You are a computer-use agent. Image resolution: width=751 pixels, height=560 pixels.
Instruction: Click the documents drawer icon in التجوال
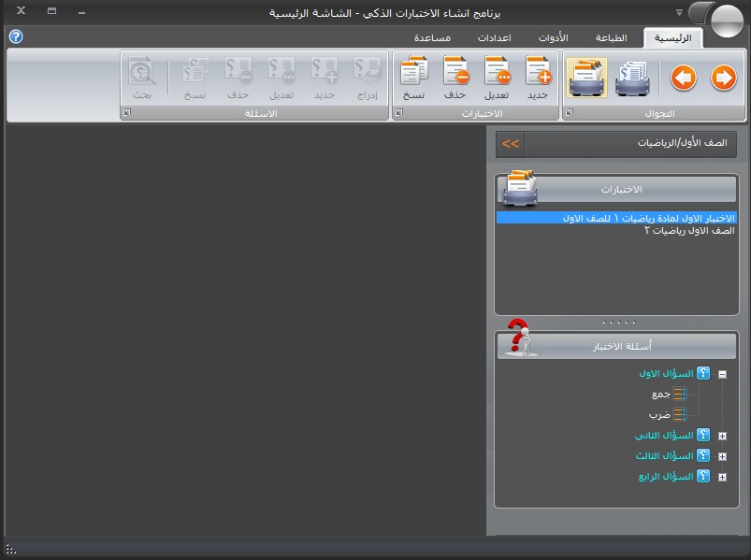click(633, 79)
